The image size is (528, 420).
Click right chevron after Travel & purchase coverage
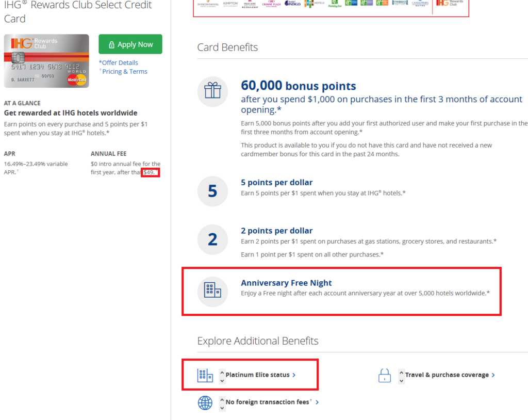(493, 375)
